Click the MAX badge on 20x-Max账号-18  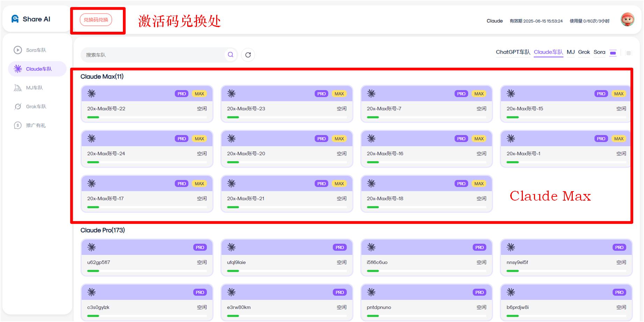pyautogui.click(x=479, y=184)
